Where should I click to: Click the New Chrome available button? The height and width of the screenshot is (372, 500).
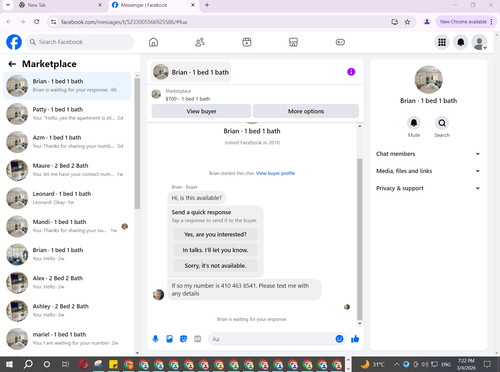tap(466, 22)
